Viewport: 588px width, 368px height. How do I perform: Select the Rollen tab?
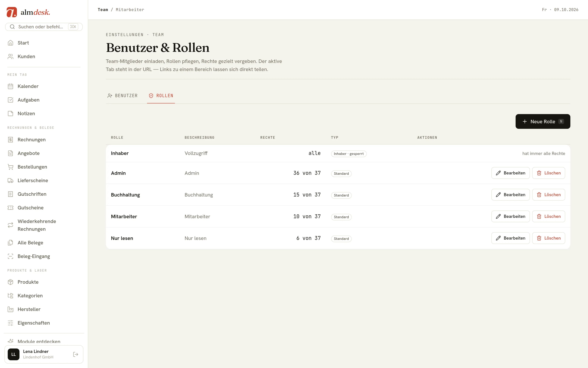161,96
